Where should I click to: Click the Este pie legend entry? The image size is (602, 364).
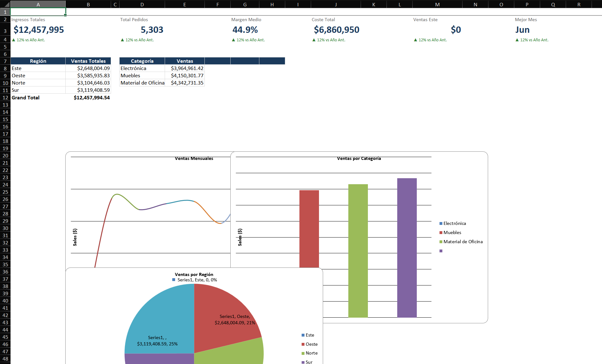click(x=308, y=335)
